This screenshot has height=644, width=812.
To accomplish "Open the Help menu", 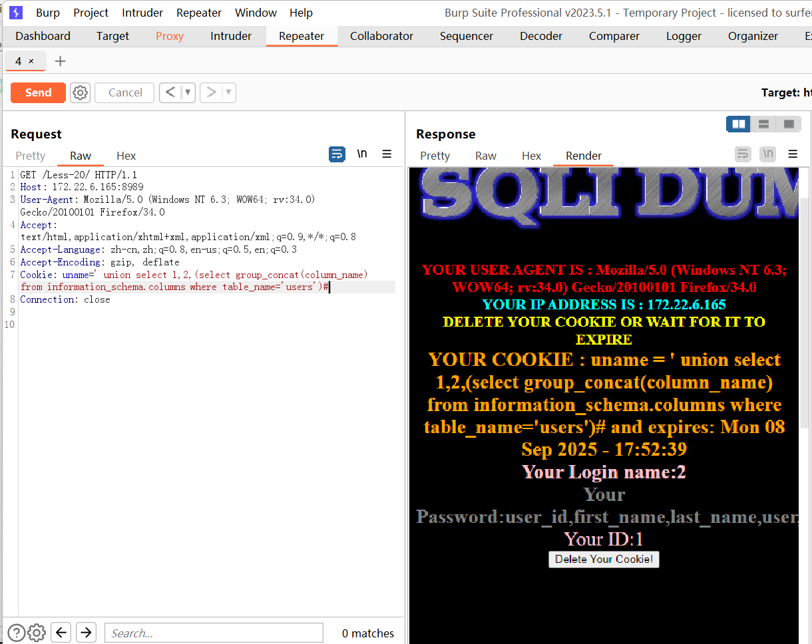I will pyautogui.click(x=301, y=13).
